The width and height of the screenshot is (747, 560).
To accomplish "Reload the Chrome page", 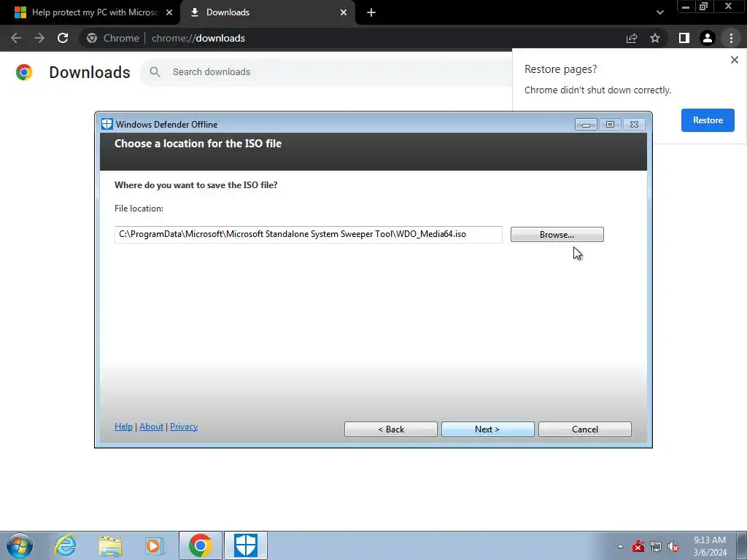I will click(x=63, y=38).
